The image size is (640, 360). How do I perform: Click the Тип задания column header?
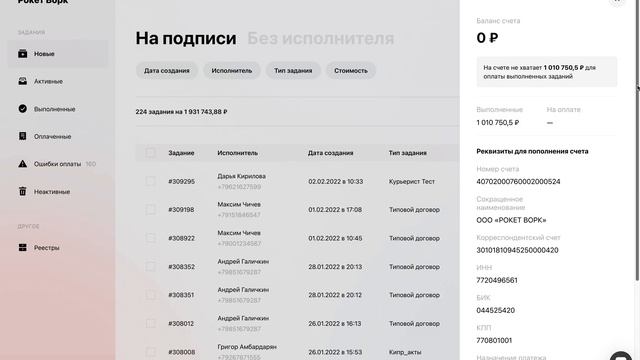407,153
